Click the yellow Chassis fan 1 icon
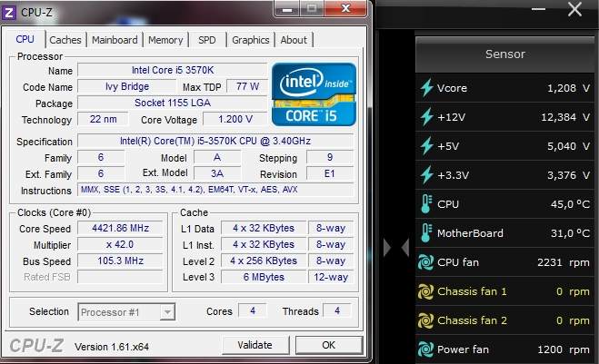Image resolution: width=599 pixels, height=364 pixels. point(427,291)
